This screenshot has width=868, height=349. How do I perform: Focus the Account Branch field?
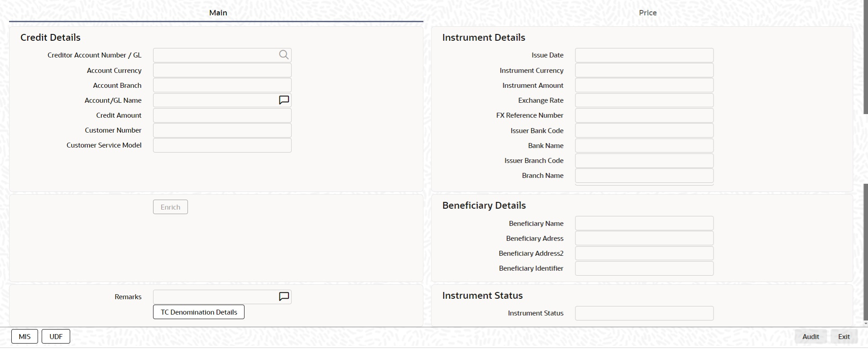click(222, 85)
